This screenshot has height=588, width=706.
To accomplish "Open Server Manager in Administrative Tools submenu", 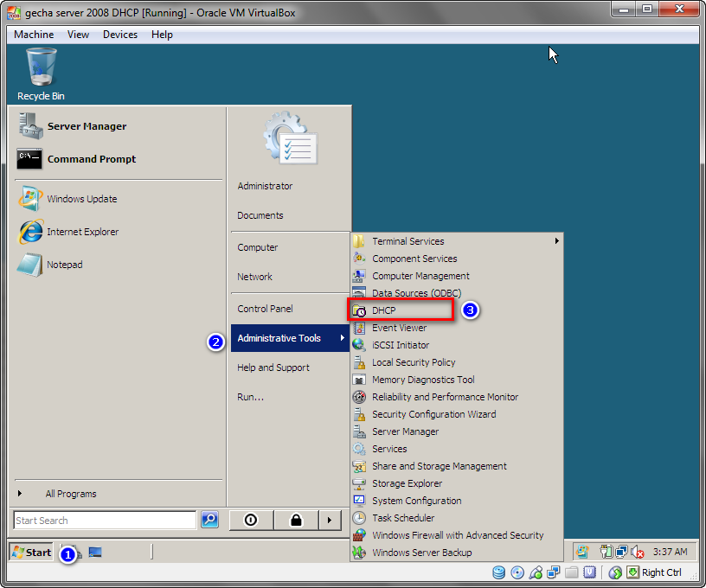I will [457, 431].
